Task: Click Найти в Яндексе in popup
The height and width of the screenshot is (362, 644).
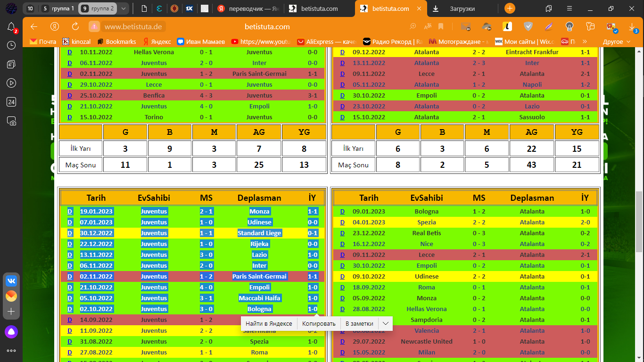Action: 269,323
